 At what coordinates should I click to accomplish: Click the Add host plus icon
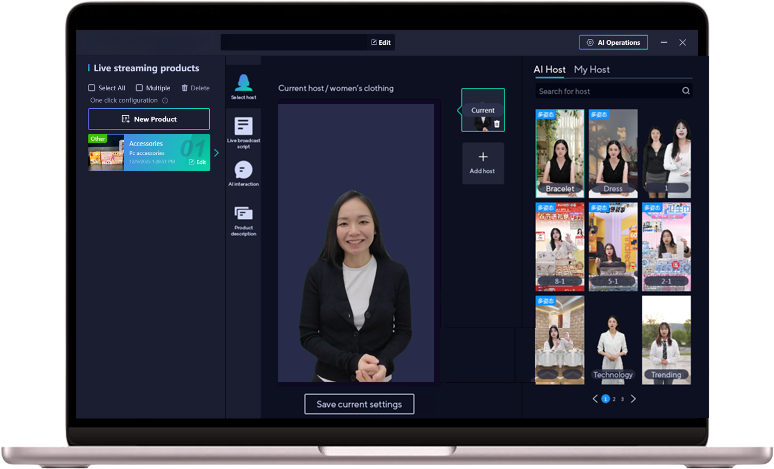[482, 158]
